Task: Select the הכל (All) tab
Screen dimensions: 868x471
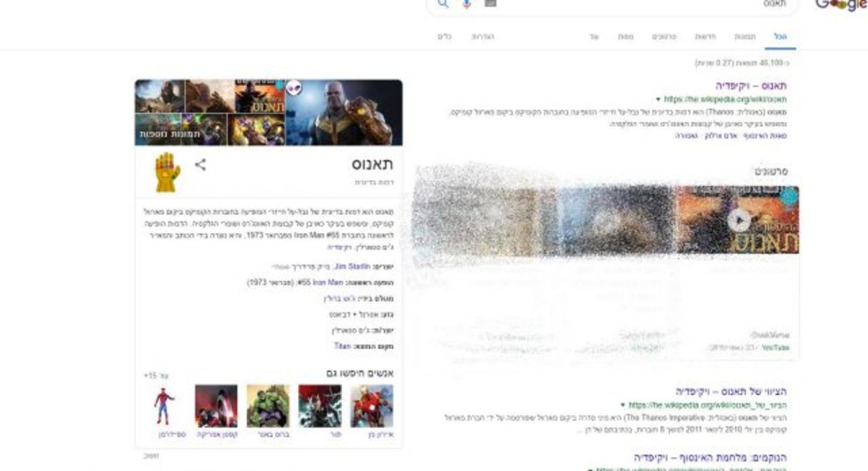Action: [x=780, y=37]
